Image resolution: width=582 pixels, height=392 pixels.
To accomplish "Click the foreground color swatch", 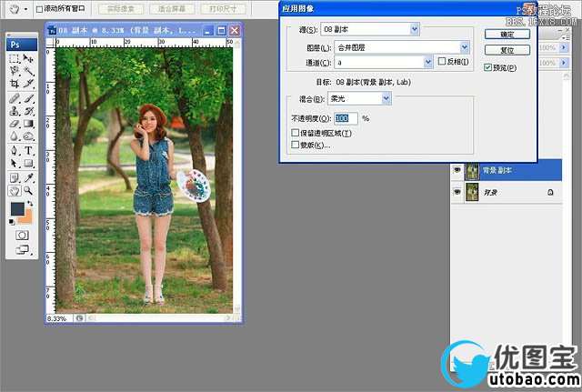I will tap(17, 209).
